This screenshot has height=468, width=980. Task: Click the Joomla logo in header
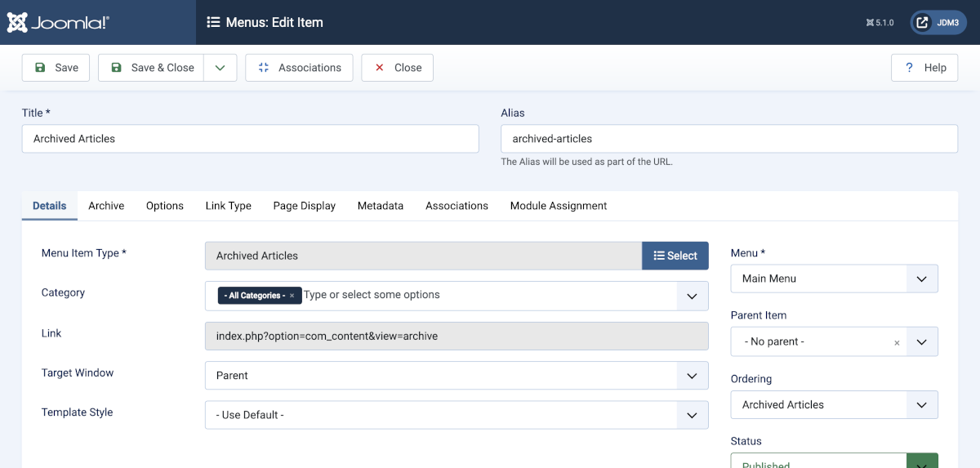pyautogui.click(x=58, y=22)
